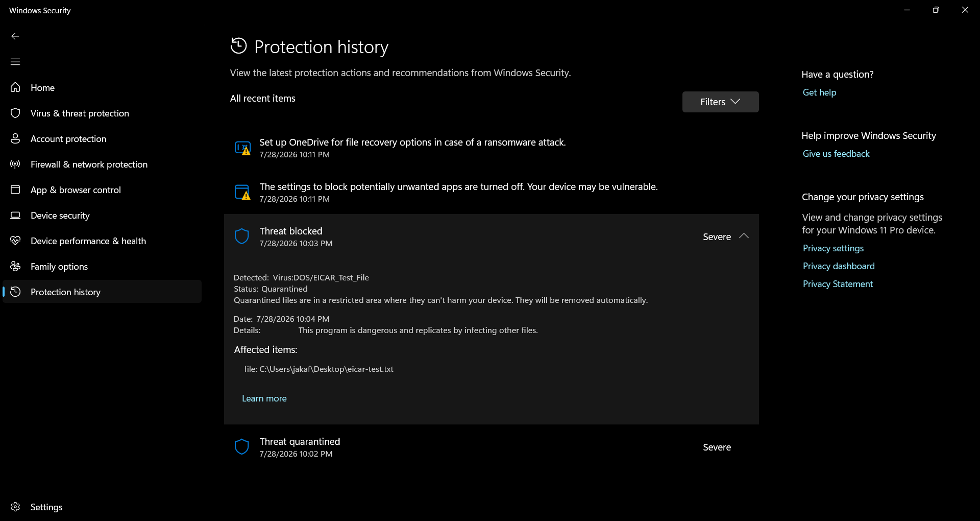Click the detected Virus:DOS/EICAR_Test_File name
The image size is (980, 521).
(x=321, y=278)
